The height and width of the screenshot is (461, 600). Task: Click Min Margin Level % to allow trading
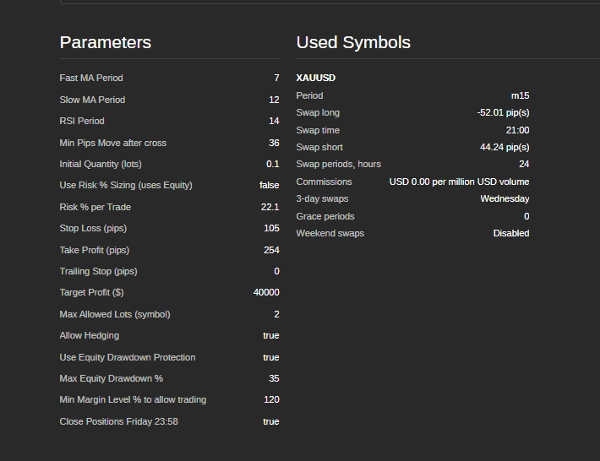click(133, 399)
